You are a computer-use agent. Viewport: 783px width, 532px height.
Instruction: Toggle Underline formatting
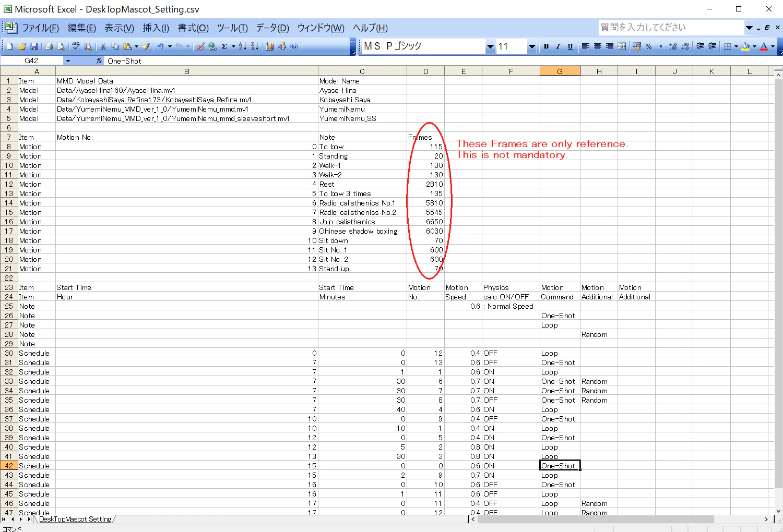point(570,46)
